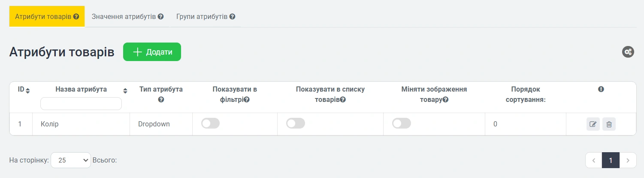644x178 pixels.
Task: Click help icon on Показувати в списку товарів
Action: [x=343, y=100]
